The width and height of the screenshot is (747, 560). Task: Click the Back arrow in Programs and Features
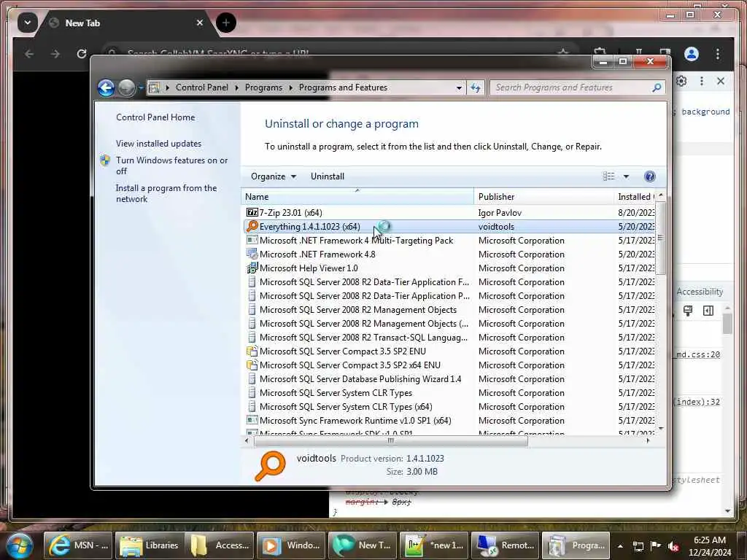click(106, 87)
